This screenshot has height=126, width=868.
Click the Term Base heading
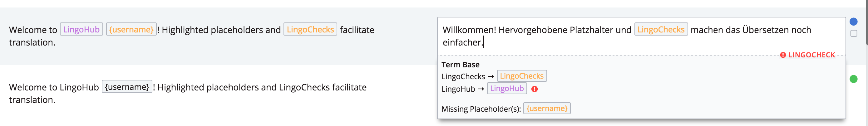coord(460,65)
